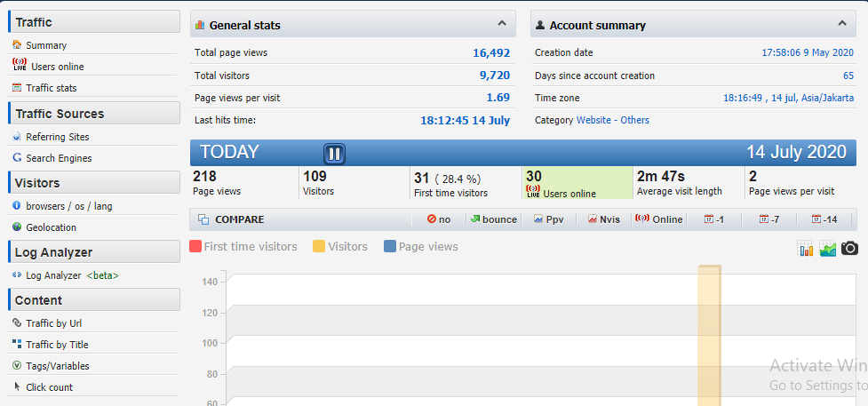Collapse the Account summary panel
The height and width of the screenshot is (406, 868).
pyautogui.click(x=842, y=24)
